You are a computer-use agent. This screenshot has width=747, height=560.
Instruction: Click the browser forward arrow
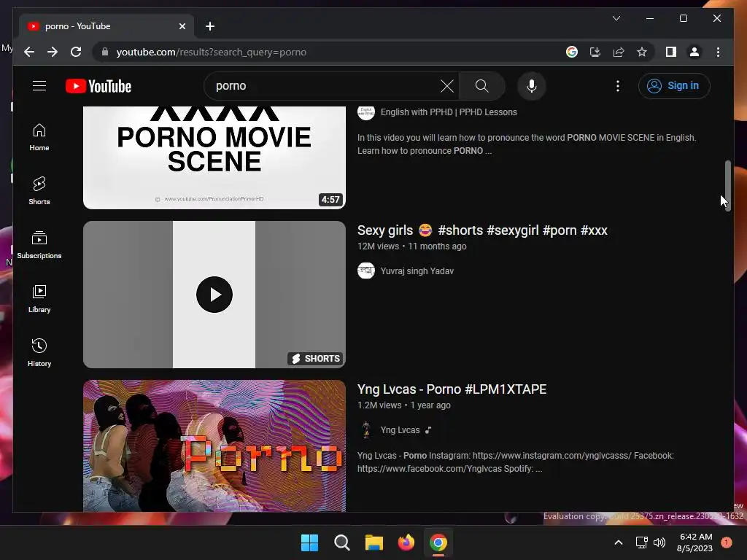53,52
